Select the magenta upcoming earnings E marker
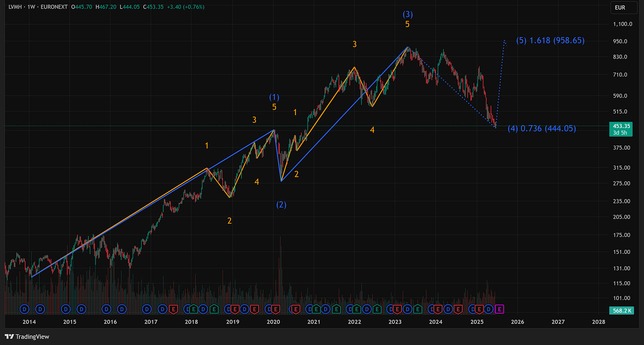The width and height of the screenshot is (644, 345). 499,309
